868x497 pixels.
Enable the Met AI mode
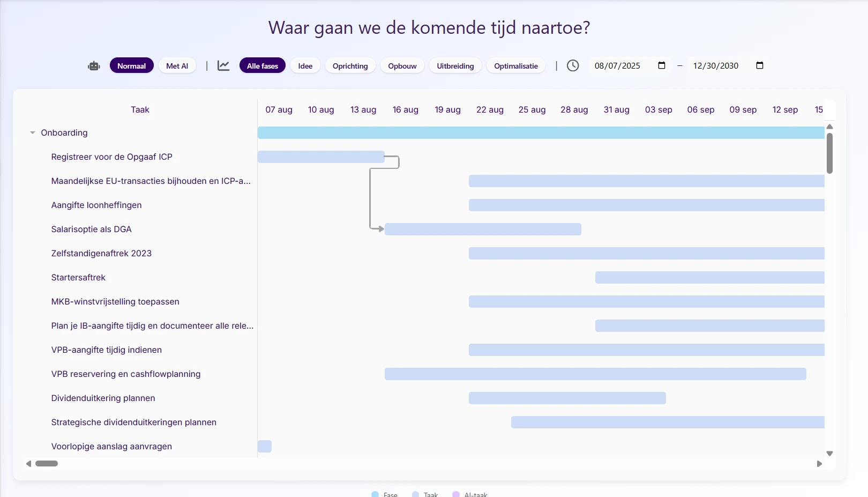(177, 66)
